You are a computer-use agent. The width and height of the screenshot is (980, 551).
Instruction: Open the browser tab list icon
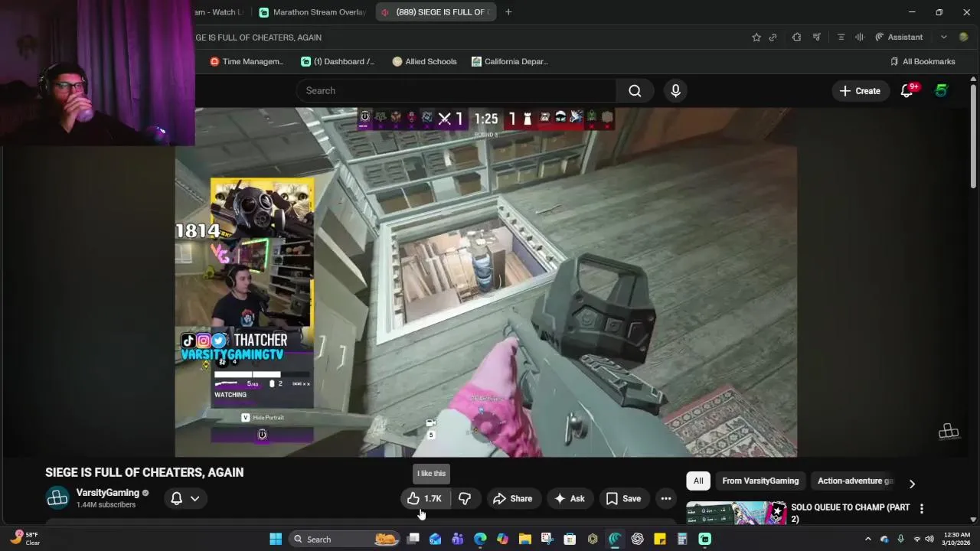click(x=841, y=37)
